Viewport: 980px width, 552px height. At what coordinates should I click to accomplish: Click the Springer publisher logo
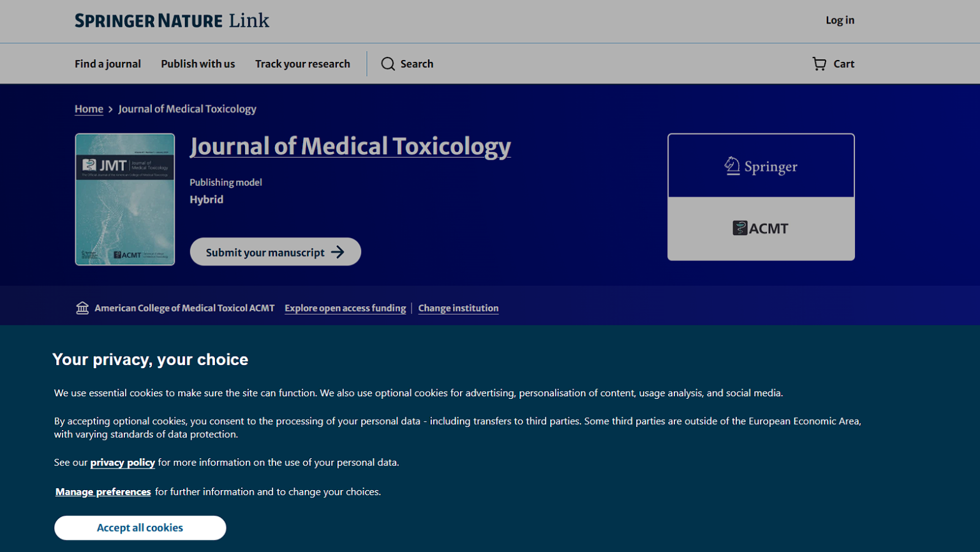pos(761,166)
